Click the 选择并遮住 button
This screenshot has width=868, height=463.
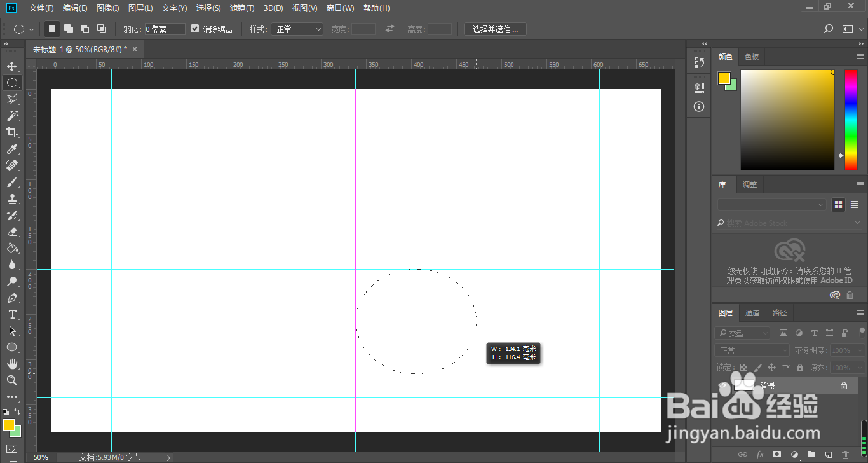(495, 29)
